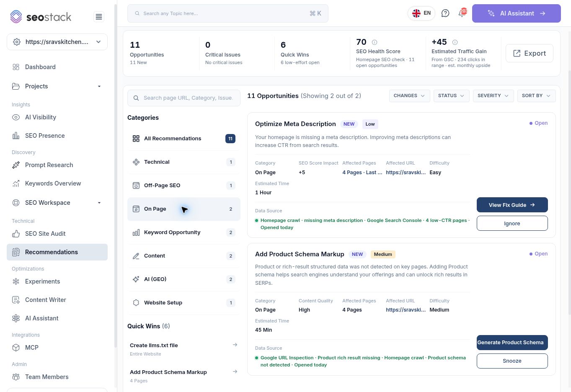
Task: Open the arrow for Add Product Schema Markup quick win
Action: point(235,371)
